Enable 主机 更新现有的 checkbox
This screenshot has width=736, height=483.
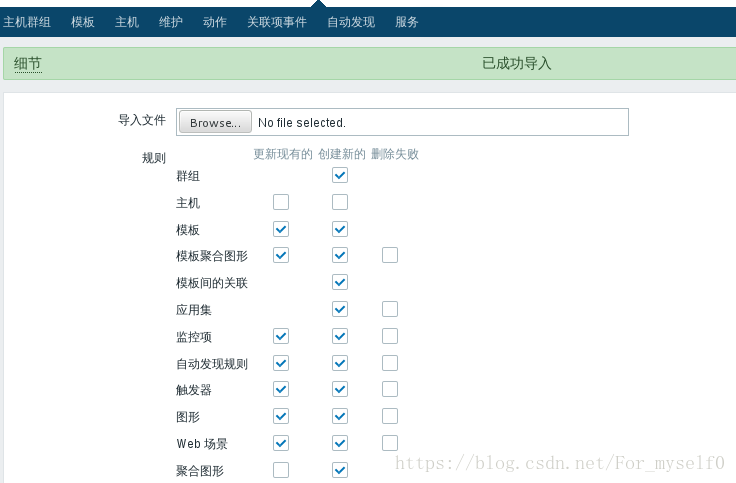pyautogui.click(x=281, y=202)
